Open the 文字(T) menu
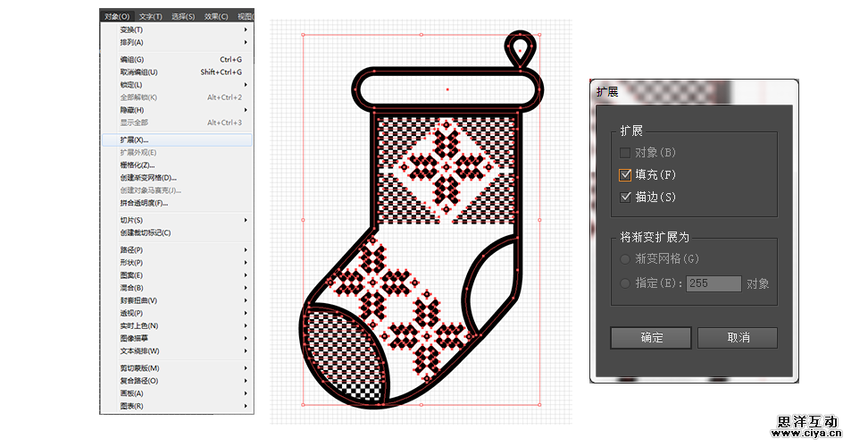868x447 pixels. [x=151, y=16]
